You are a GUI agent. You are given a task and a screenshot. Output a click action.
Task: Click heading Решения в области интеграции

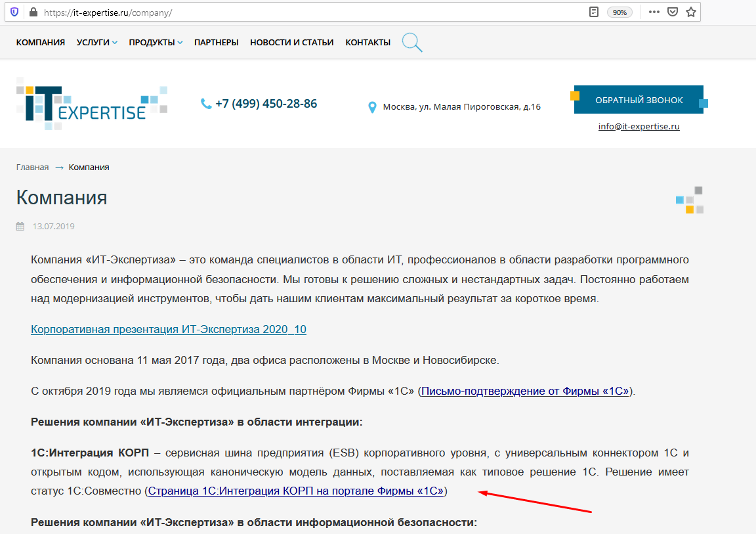point(197,422)
